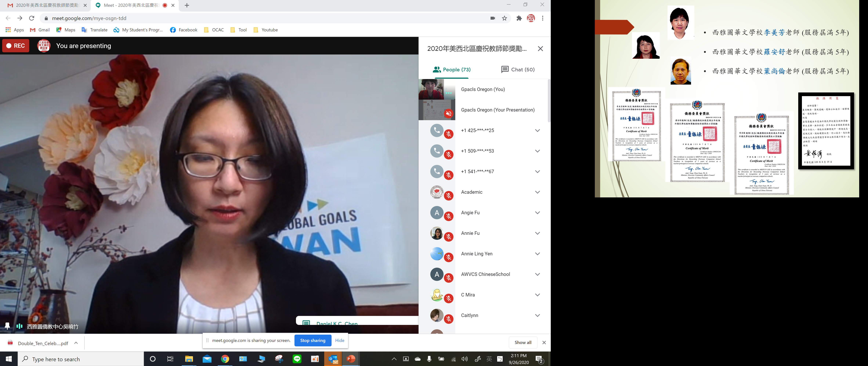868x366 pixels.
Task: Open Task View from the taskbar
Action: [x=170, y=359]
